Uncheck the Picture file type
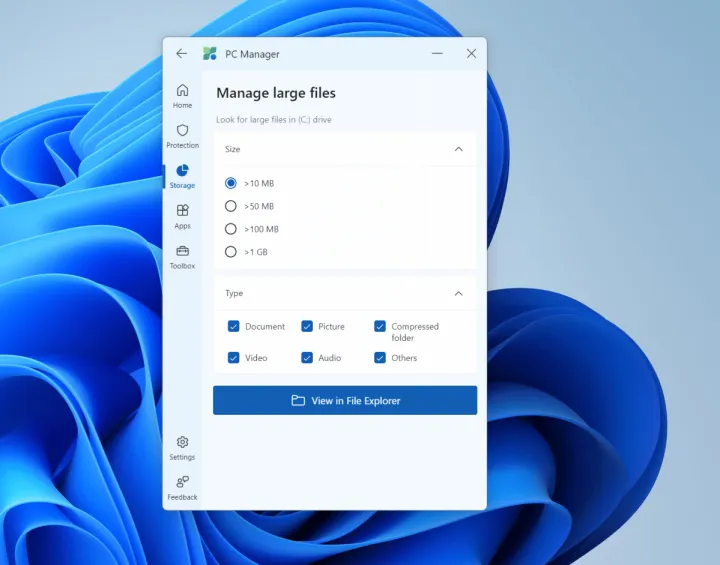This screenshot has height=565, width=720. coord(307,326)
